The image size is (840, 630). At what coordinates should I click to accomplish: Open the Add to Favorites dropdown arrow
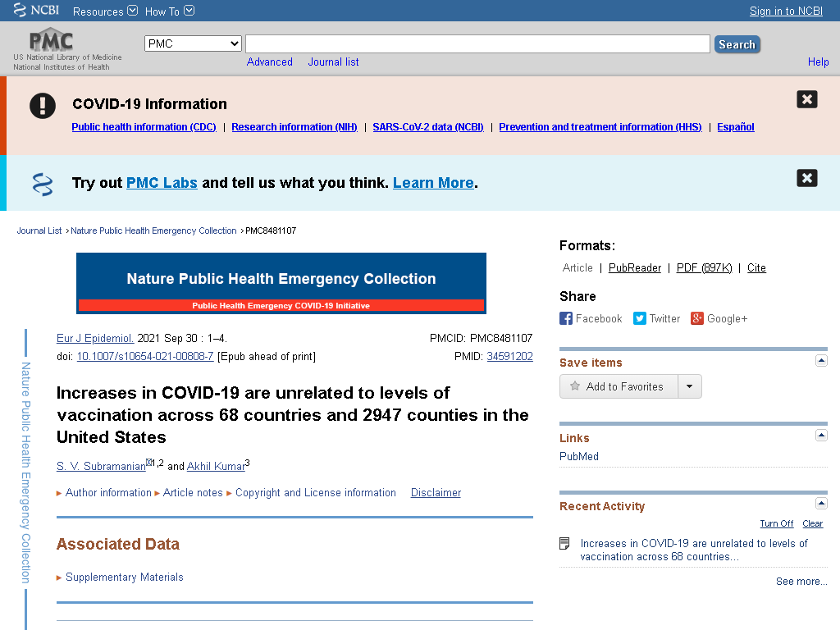pyautogui.click(x=690, y=387)
